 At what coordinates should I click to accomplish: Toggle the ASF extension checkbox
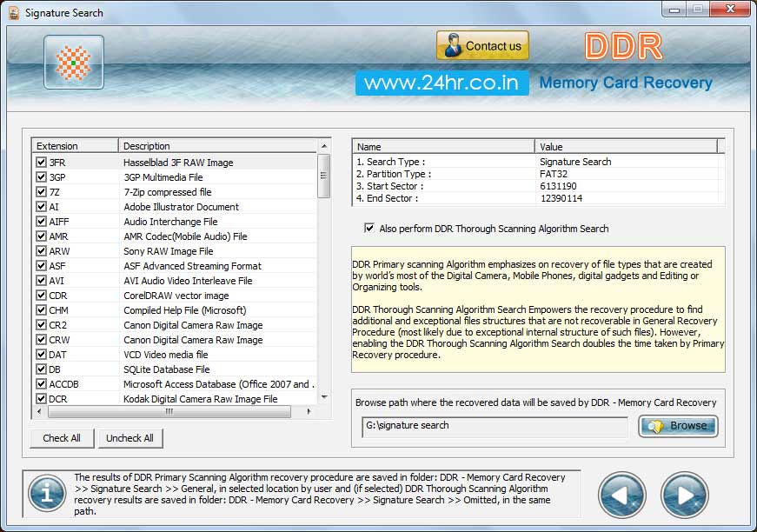41,265
